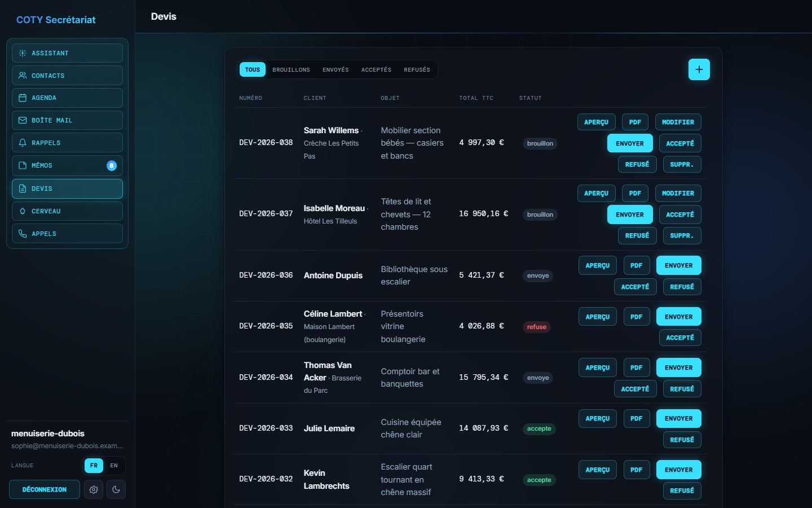
Task: Edit quote DEV-2026-038 with Modifier
Action: [x=678, y=122]
